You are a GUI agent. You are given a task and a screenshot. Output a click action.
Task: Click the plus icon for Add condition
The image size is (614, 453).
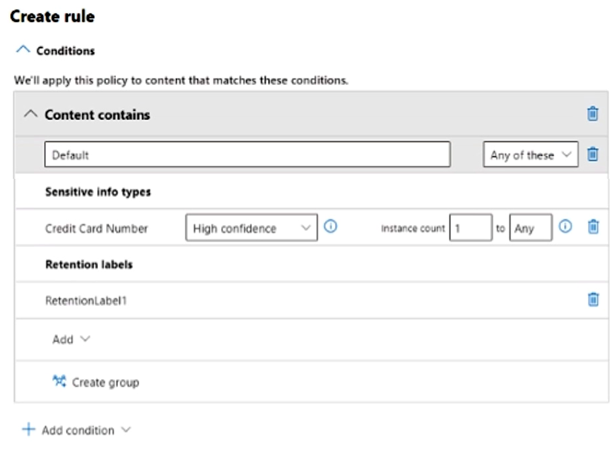(28, 430)
